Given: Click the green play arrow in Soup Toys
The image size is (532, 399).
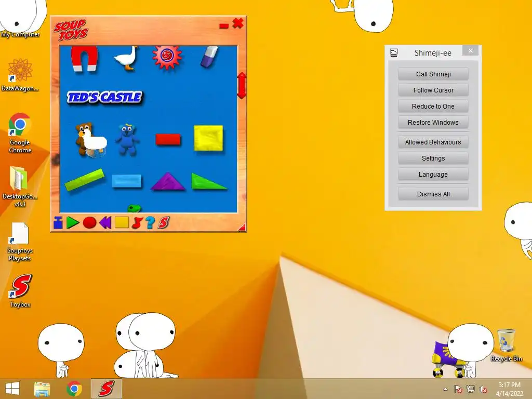Looking at the screenshot, I should (x=73, y=222).
